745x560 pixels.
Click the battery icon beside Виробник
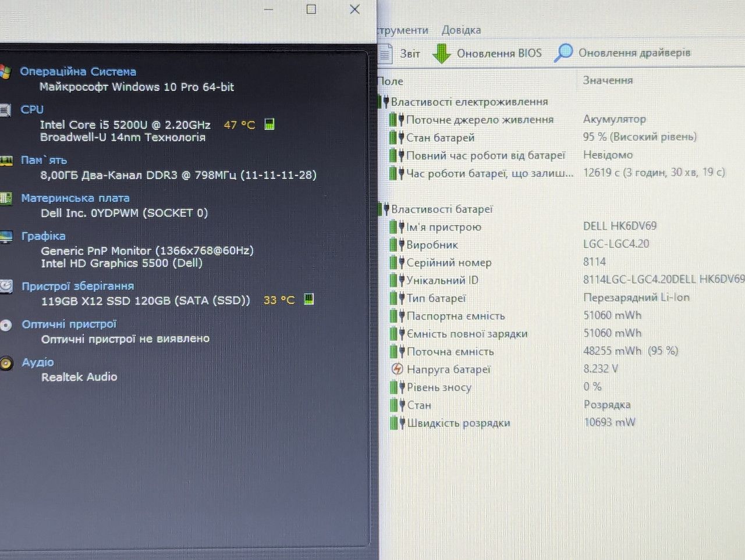pos(397,245)
